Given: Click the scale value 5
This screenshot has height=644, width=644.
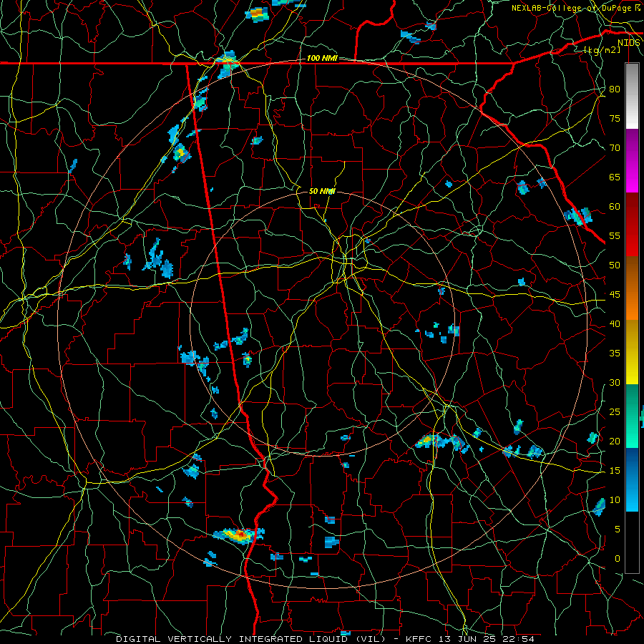Looking at the screenshot, I should [618, 530].
